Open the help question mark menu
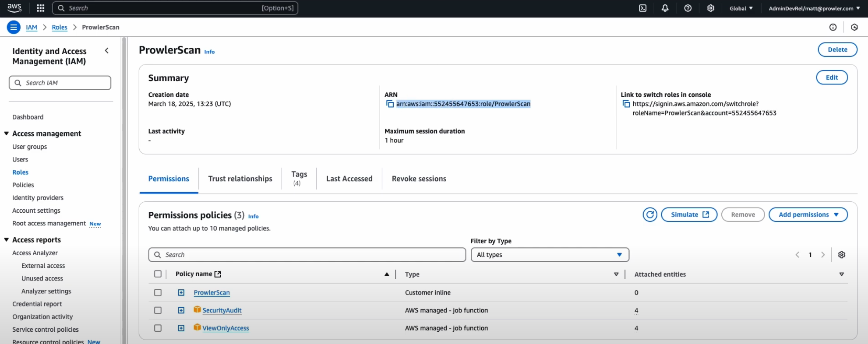The height and width of the screenshot is (344, 868). pyautogui.click(x=688, y=8)
